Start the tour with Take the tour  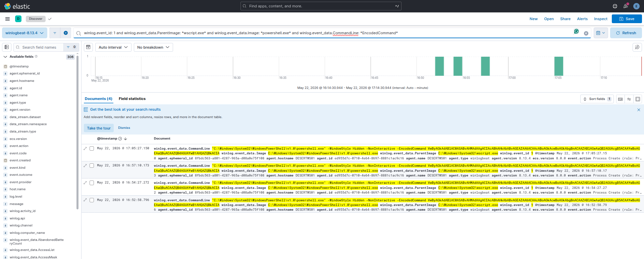click(x=99, y=128)
